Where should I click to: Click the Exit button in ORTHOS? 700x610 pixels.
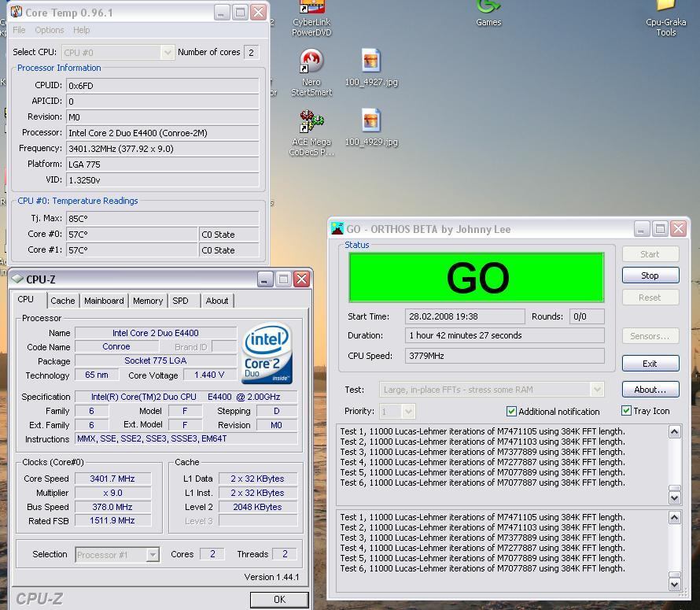[x=650, y=364]
